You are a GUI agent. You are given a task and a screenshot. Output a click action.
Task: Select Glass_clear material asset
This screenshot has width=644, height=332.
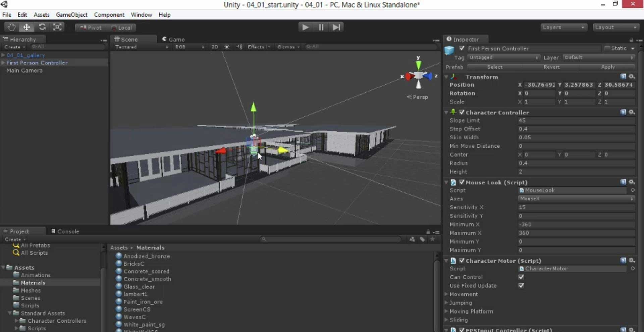tap(139, 287)
